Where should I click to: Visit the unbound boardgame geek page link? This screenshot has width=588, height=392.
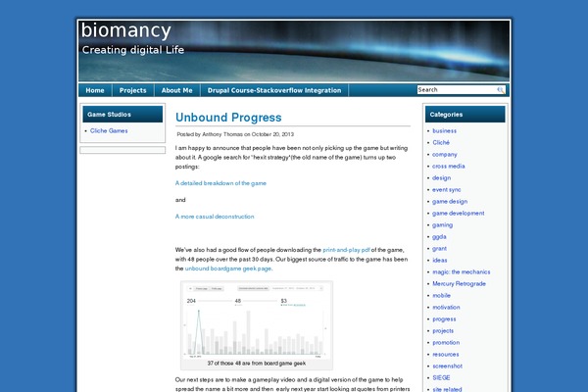[x=228, y=269]
